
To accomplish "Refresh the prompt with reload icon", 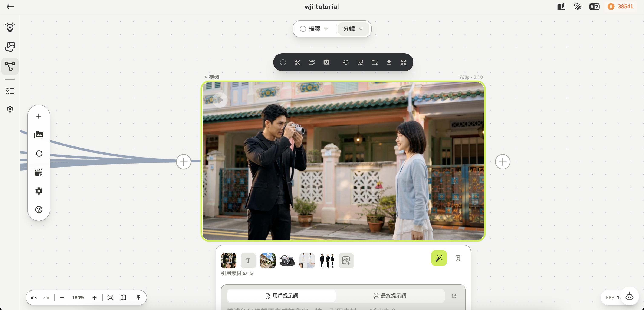I will [454, 296].
